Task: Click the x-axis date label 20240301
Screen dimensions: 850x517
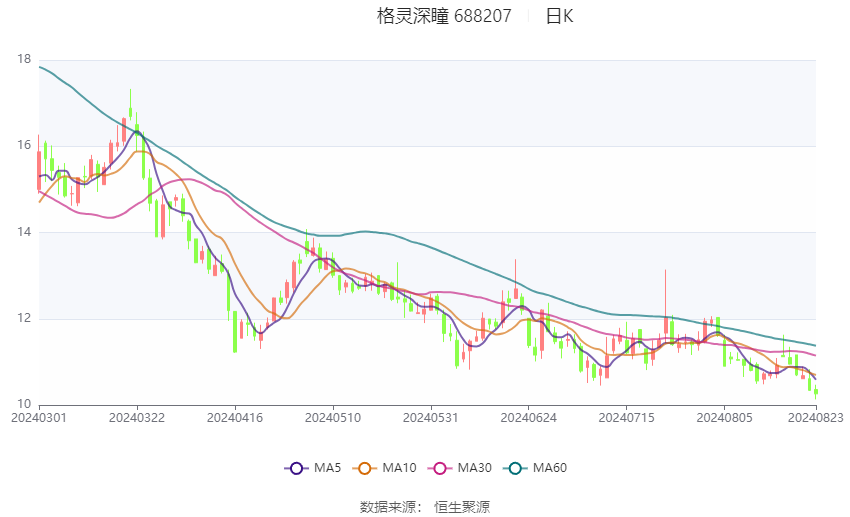Action: (x=39, y=418)
